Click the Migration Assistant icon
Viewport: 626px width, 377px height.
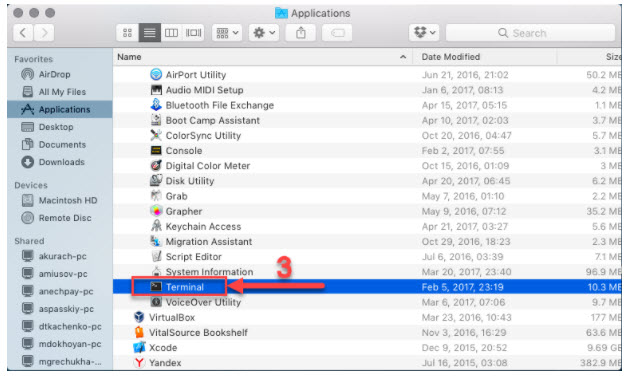156,241
